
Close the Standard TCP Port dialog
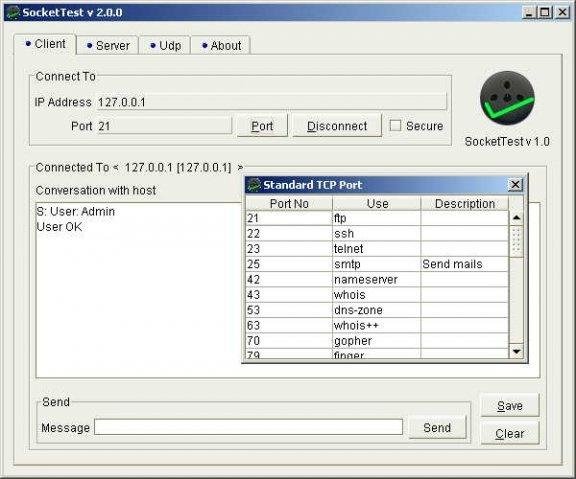point(515,184)
